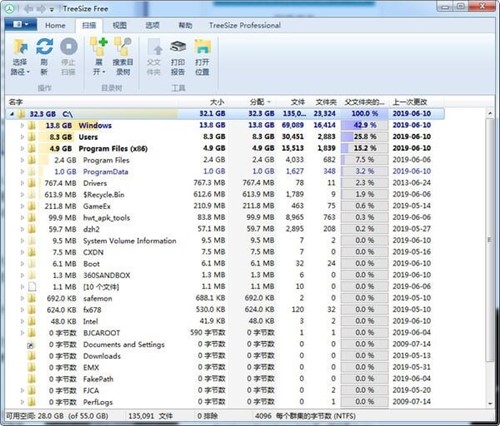Click the vertical scrollbar thumb

tap(490, 240)
